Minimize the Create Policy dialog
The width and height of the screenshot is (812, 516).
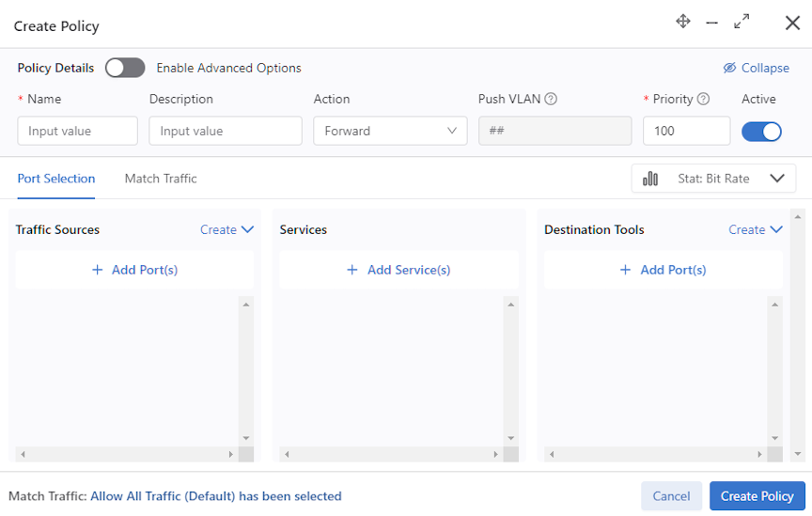[x=712, y=23]
